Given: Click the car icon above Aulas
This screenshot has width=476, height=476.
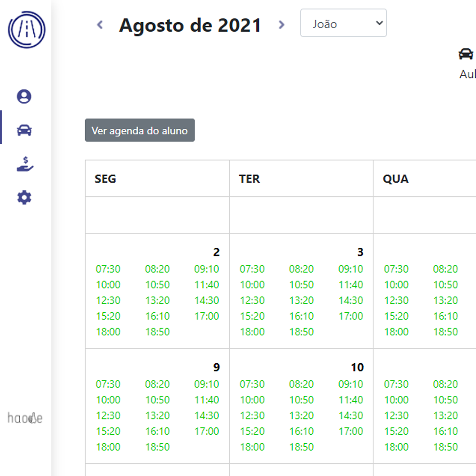Looking at the screenshot, I should coord(466,54).
